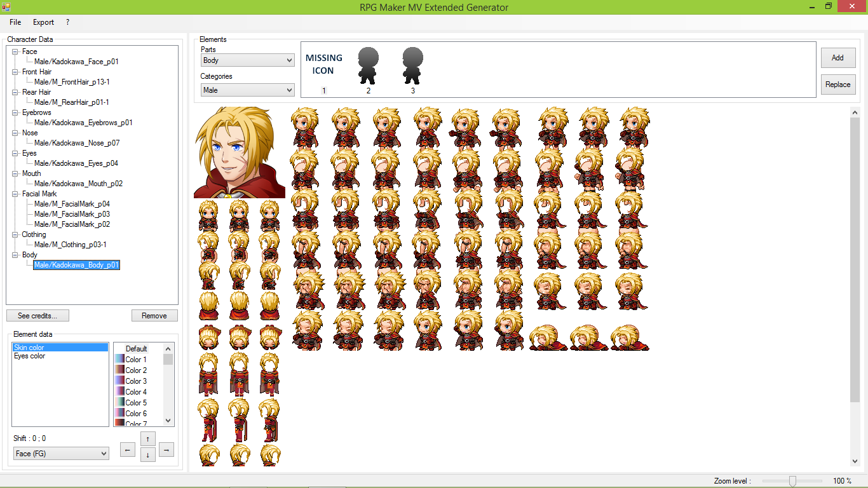Click the large blond character face portrait
Screen dimensions: 868x488
click(240, 152)
